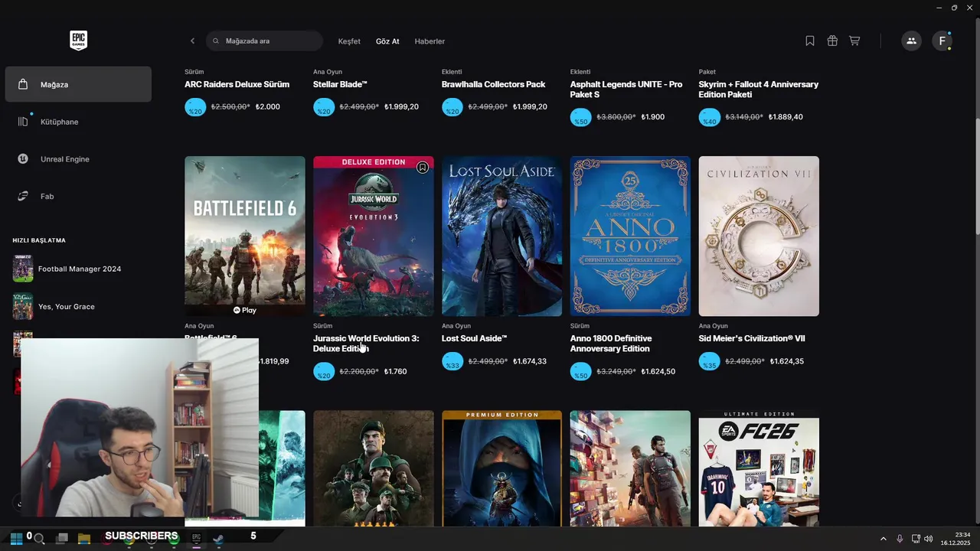Click the Unreal Engine icon
Screen dimensions: 980x551
(23, 159)
